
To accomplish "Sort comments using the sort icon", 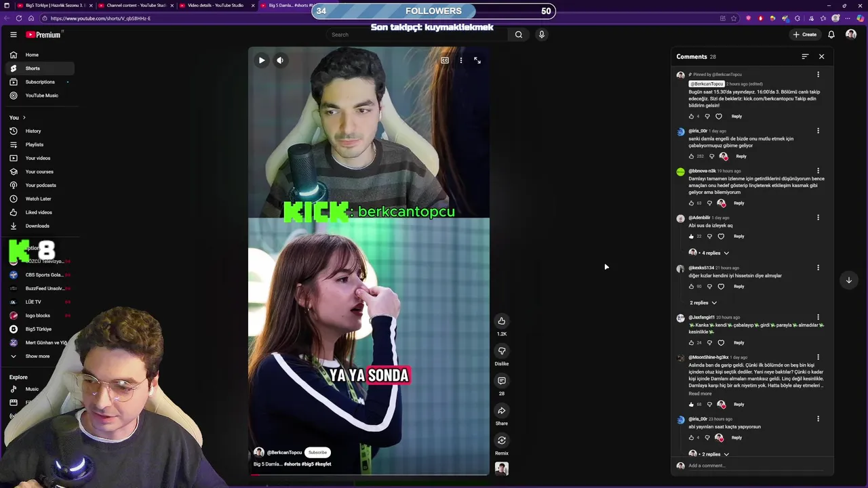I will coord(805,56).
